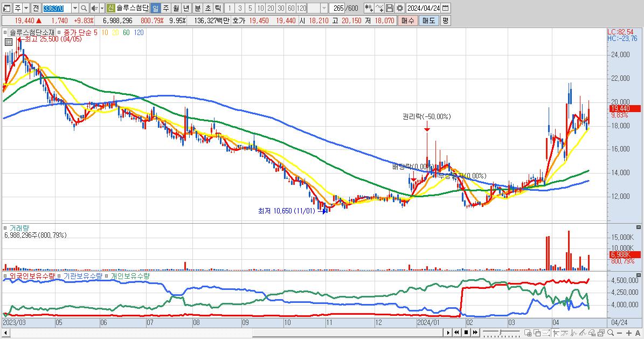Screen dimensions: 644x339
Task: Click the fast-forward button in bottom bar
Action: [x=475, y=333]
